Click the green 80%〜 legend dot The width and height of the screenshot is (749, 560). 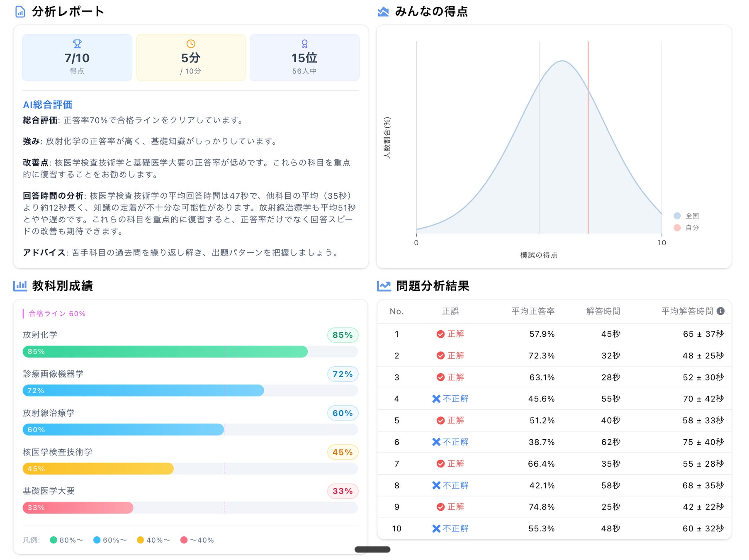click(53, 540)
